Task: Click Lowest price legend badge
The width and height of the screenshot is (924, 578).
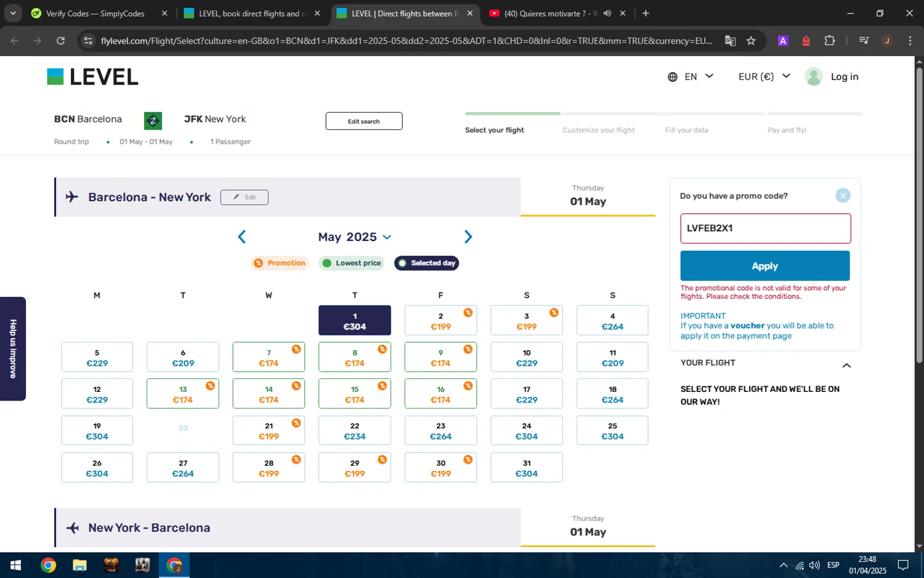Action: coord(352,263)
